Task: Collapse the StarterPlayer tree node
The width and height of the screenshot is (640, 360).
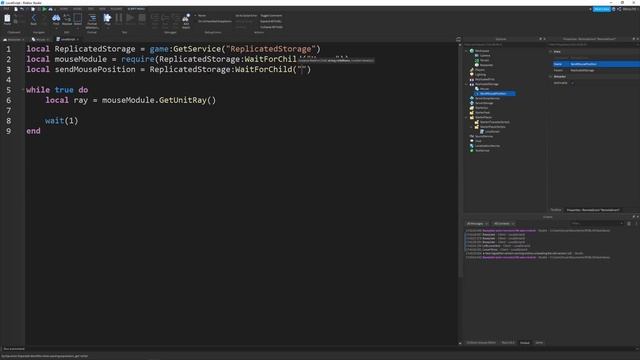Action: coord(467,117)
